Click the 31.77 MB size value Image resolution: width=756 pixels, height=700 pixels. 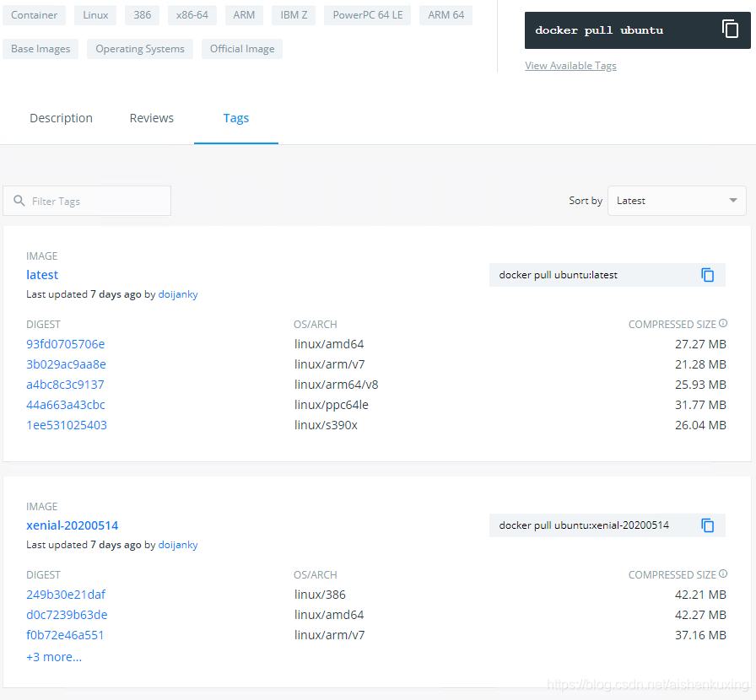(x=700, y=405)
